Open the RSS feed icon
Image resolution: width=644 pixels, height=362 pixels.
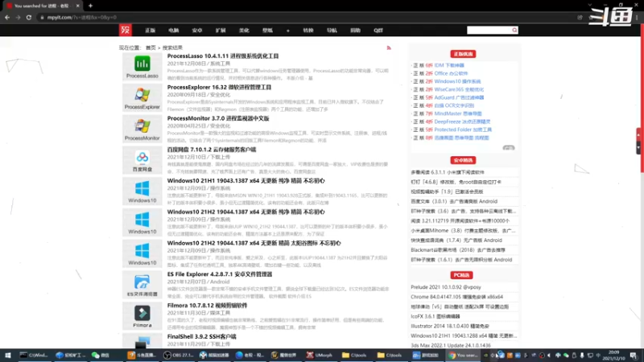[389, 48]
